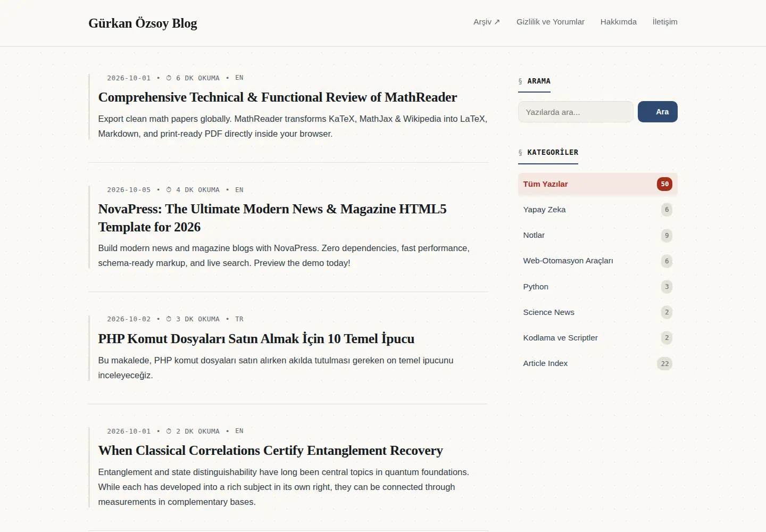Click clock icon beside 4 DK OKUMA
Image resolution: width=766 pixels, height=532 pixels.
169,189
